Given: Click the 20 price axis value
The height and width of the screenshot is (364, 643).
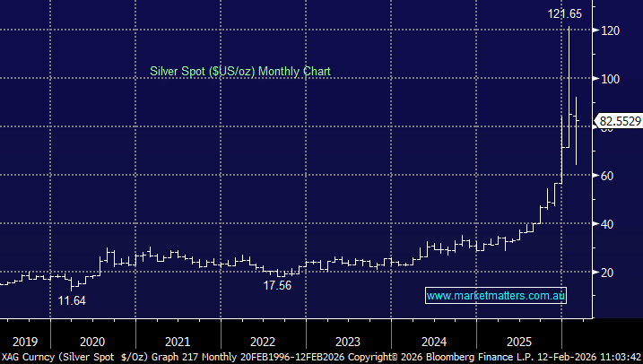Looking at the screenshot, I should pos(609,273).
